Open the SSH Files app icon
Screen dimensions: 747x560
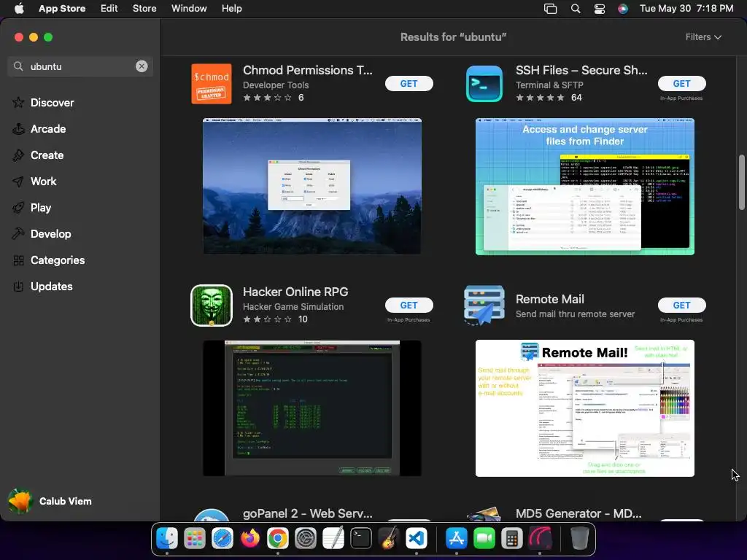click(x=484, y=84)
